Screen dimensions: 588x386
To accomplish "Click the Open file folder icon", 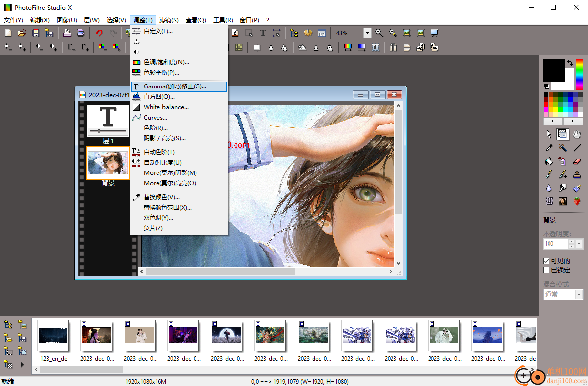I will coord(22,33).
